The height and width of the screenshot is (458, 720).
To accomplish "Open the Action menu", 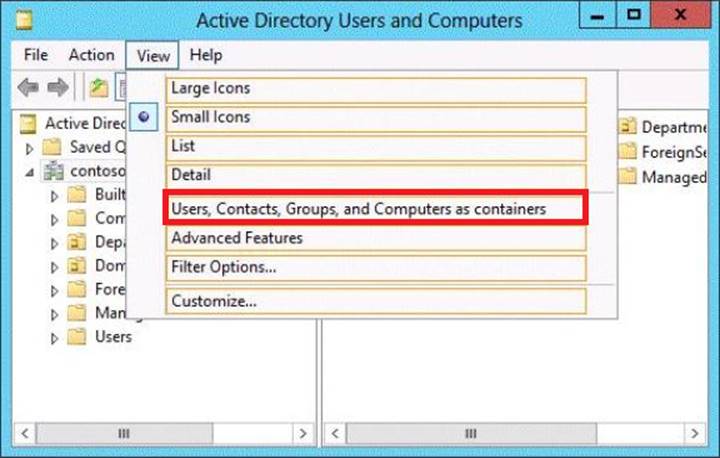I will [x=91, y=55].
